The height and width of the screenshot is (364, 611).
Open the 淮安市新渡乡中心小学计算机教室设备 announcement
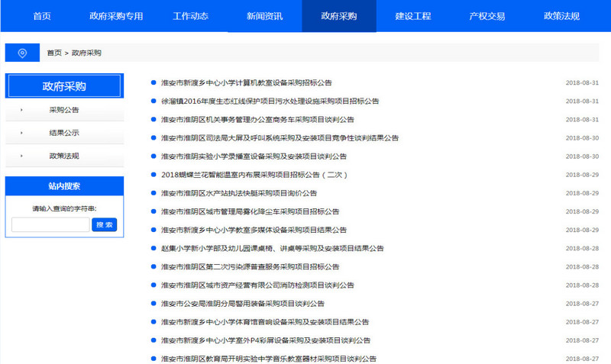click(x=246, y=82)
